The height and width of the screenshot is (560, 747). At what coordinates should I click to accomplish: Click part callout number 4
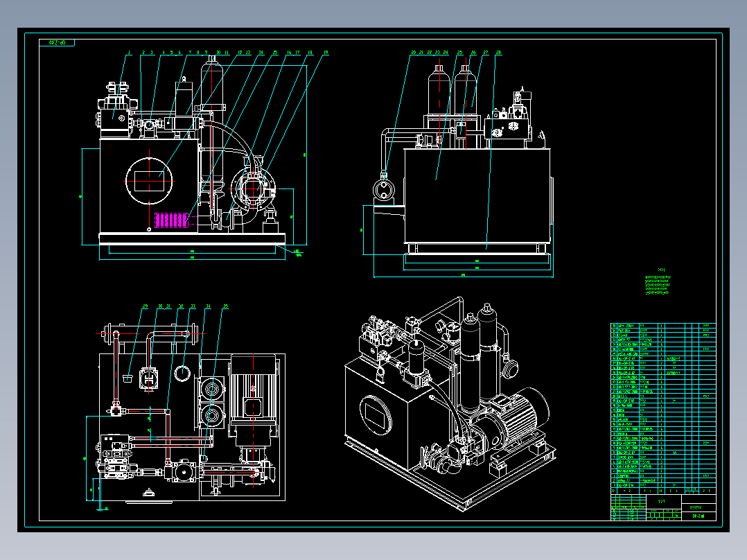(164, 53)
